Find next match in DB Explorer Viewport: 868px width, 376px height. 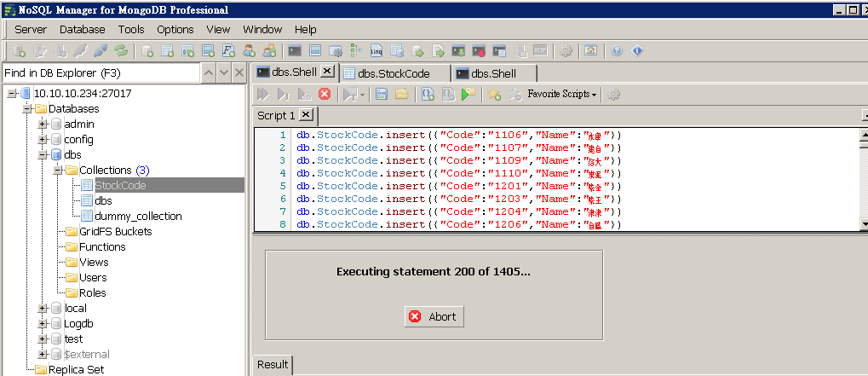[224, 72]
